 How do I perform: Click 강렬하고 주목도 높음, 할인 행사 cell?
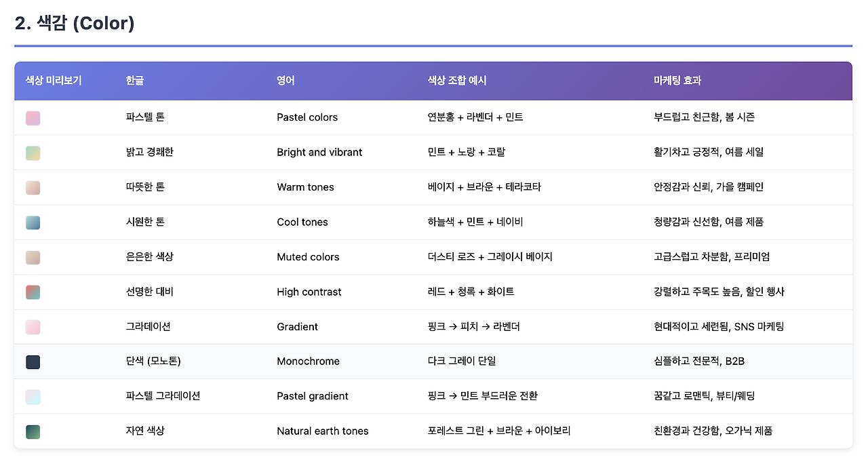719,292
